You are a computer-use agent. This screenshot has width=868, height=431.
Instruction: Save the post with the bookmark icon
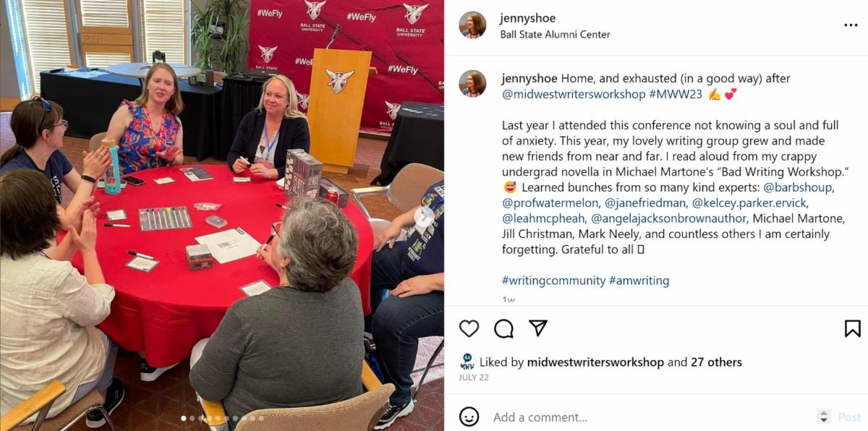pos(852,328)
